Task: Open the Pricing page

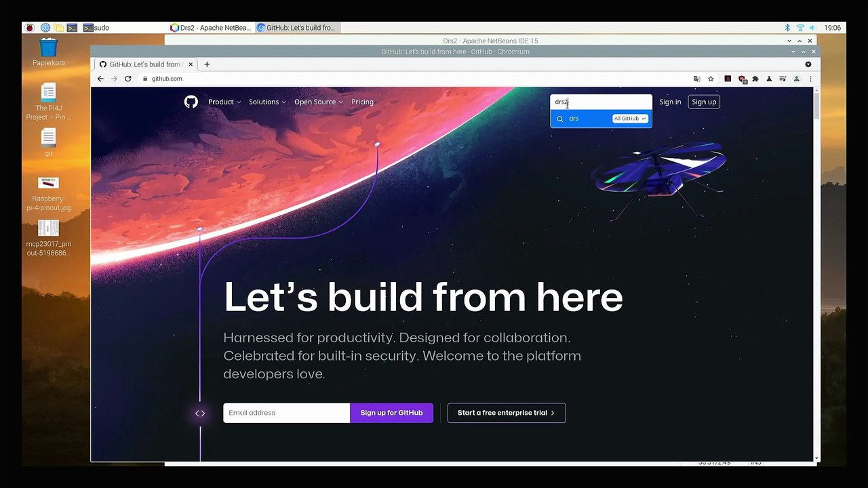Action: pos(362,102)
